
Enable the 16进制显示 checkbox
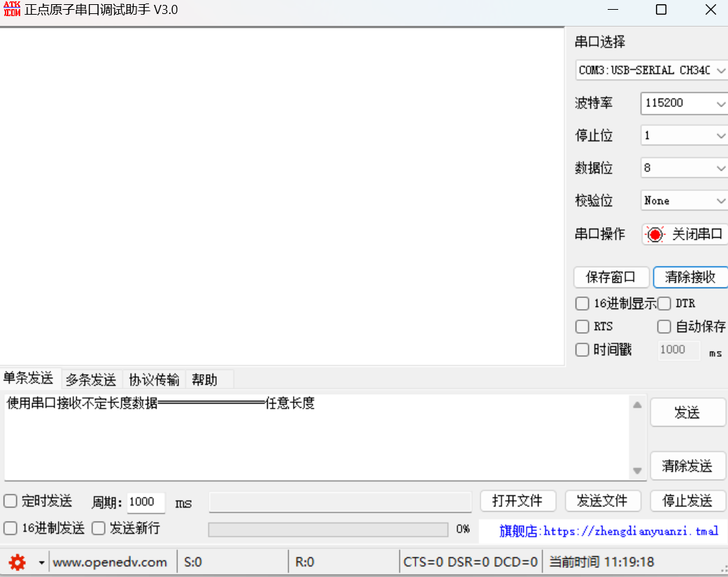(x=582, y=304)
